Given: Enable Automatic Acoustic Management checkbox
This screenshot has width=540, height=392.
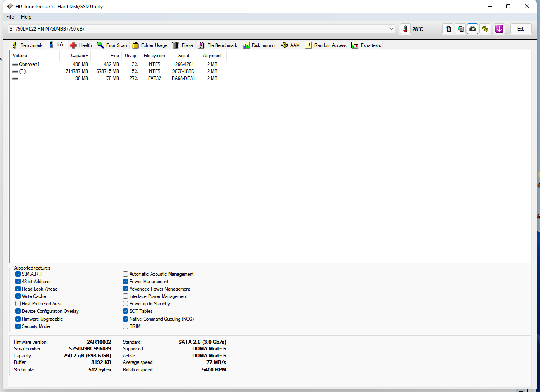Looking at the screenshot, I should pos(126,274).
